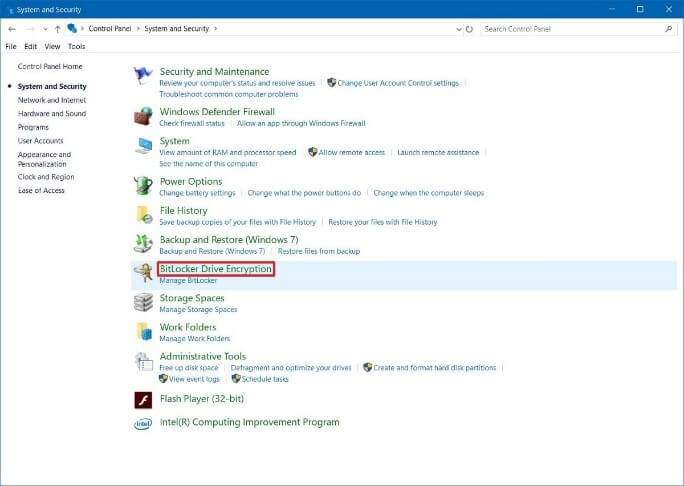Open the Storage Spaces stacked drives icon

pyautogui.click(x=143, y=302)
